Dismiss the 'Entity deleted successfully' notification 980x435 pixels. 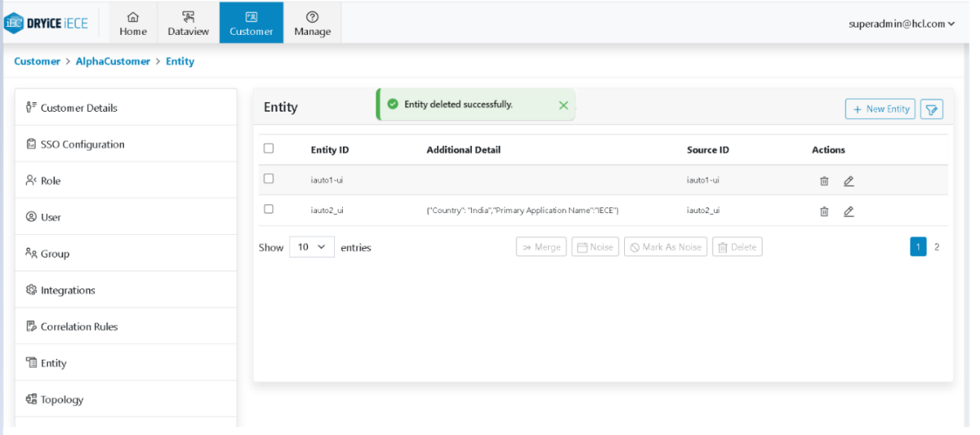563,104
